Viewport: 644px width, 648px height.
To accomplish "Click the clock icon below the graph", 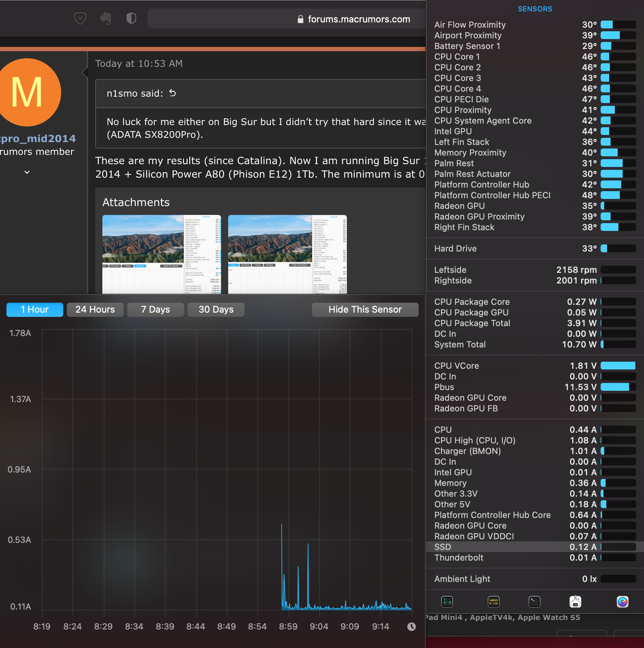I will [x=412, y=627].
